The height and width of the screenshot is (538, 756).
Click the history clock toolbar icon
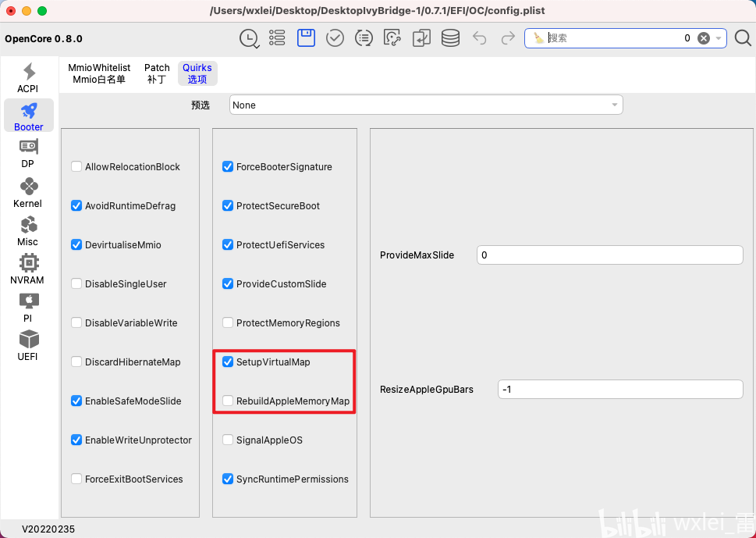point(249,38)
